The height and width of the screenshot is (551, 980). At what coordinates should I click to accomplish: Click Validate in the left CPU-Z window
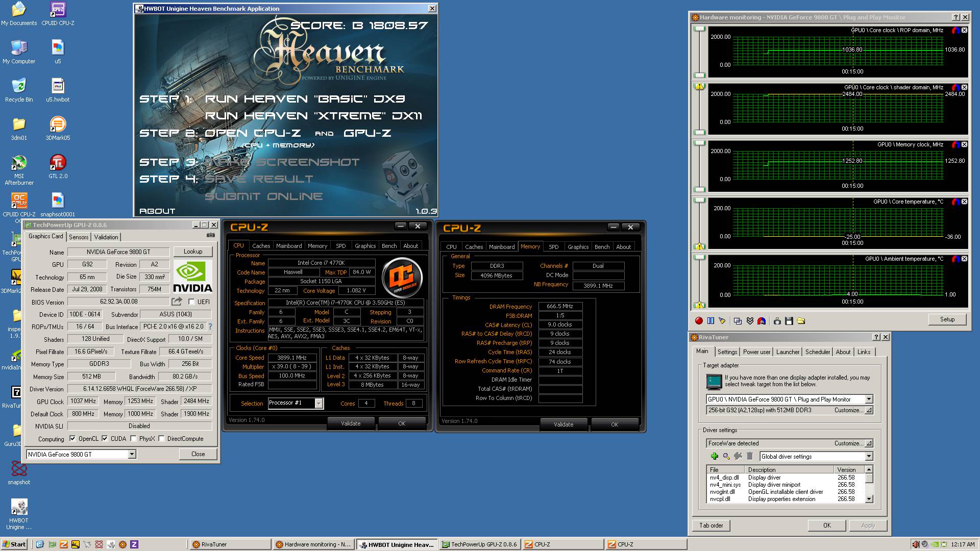[351, 423]
